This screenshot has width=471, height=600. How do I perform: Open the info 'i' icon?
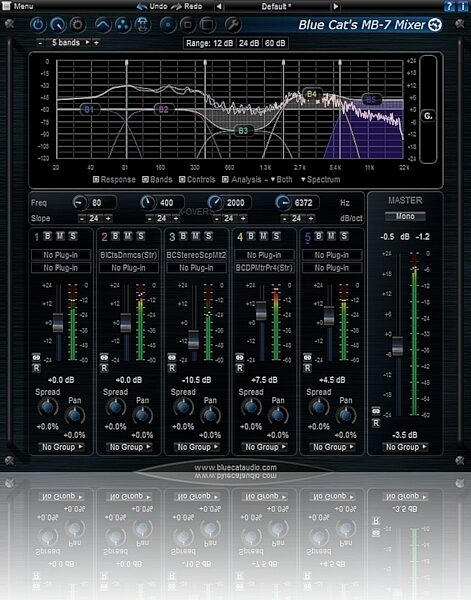[x=463, y=6]
